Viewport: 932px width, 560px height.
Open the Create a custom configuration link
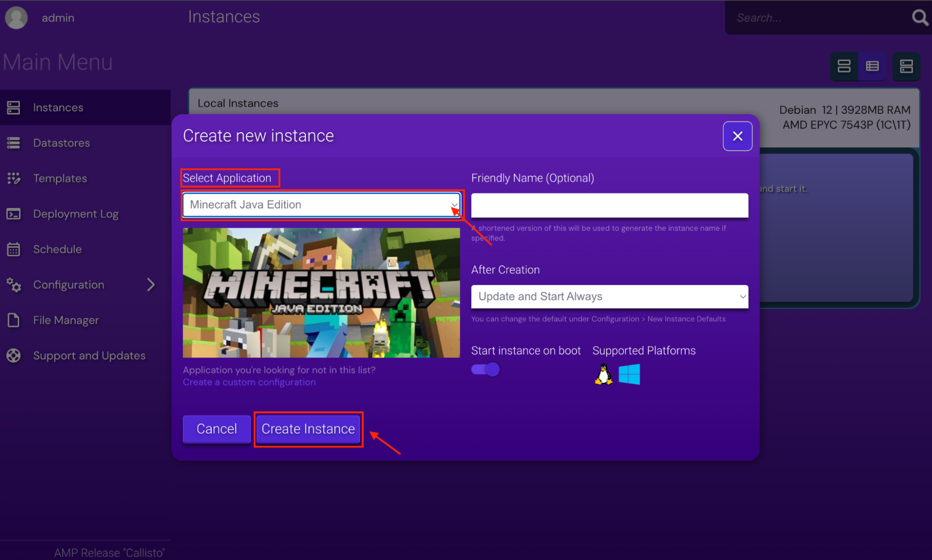[249, 382]
